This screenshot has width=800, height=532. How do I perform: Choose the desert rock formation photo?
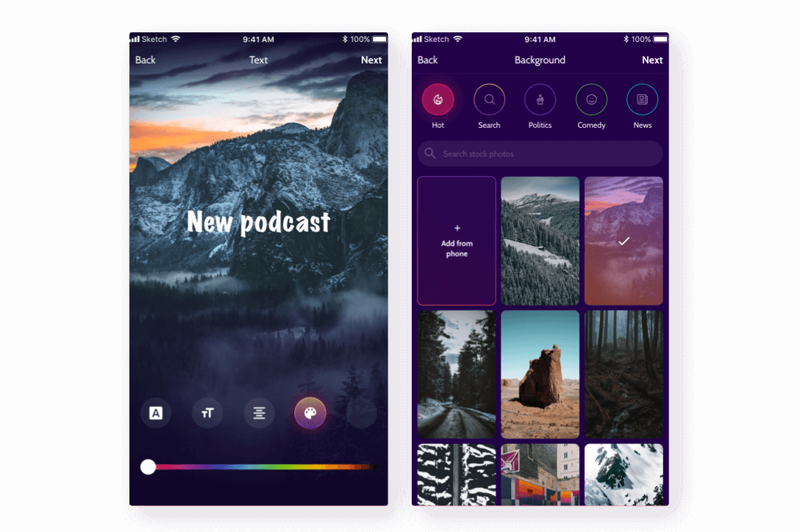pyautogui.click(x=540, y=375)
